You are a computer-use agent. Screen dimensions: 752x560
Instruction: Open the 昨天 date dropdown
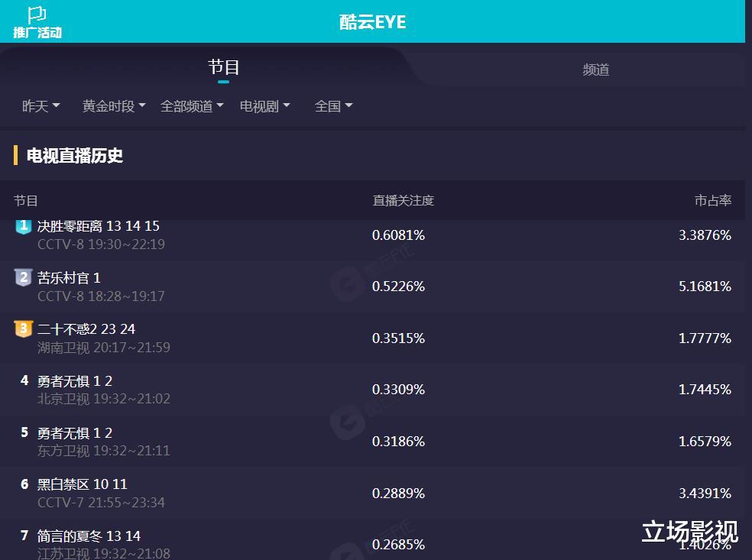point(41,106)
